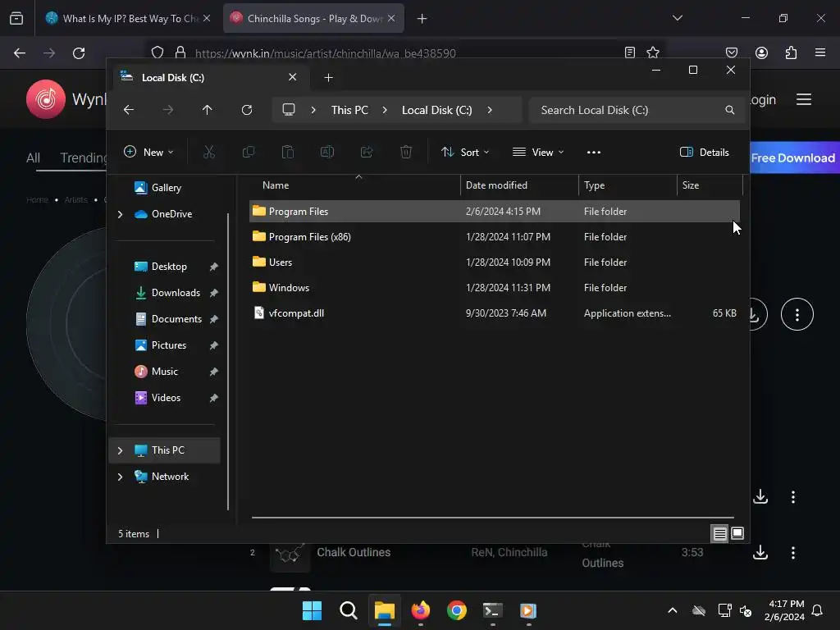
Task: Sort files by Date modified column header
Action: 519,185
